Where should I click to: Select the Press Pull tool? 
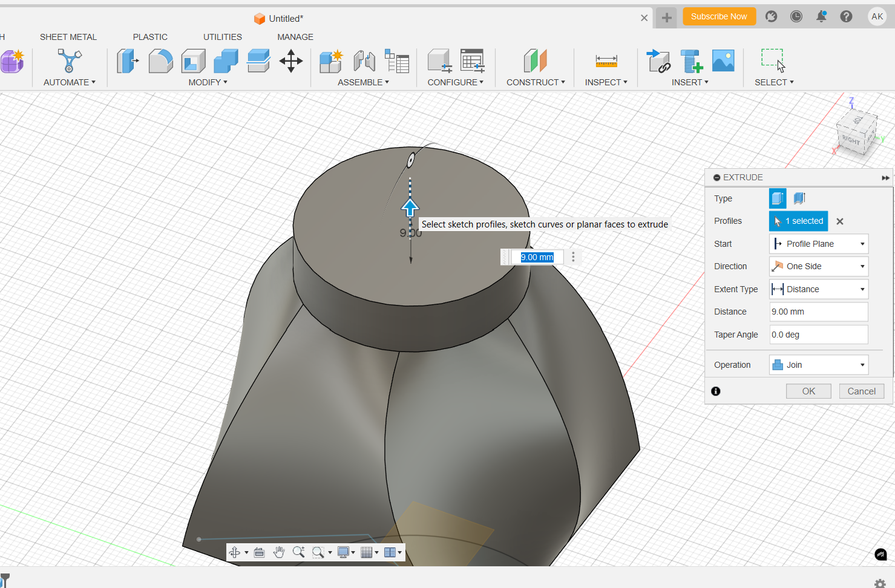coord(127,61)
